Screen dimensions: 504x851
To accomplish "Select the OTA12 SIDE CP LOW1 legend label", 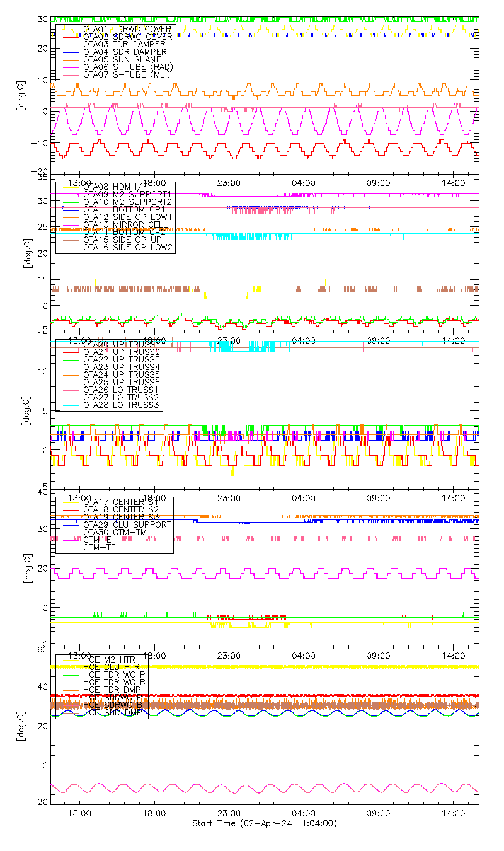I will [x=127, y=217].
